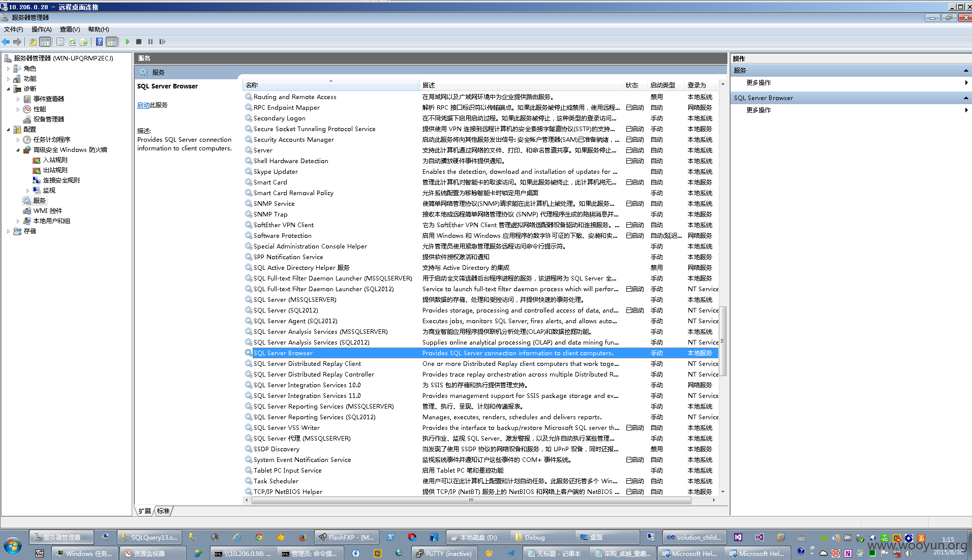
Task: Click scroll-down arrow of services list
Action: [x=722, y=492]
